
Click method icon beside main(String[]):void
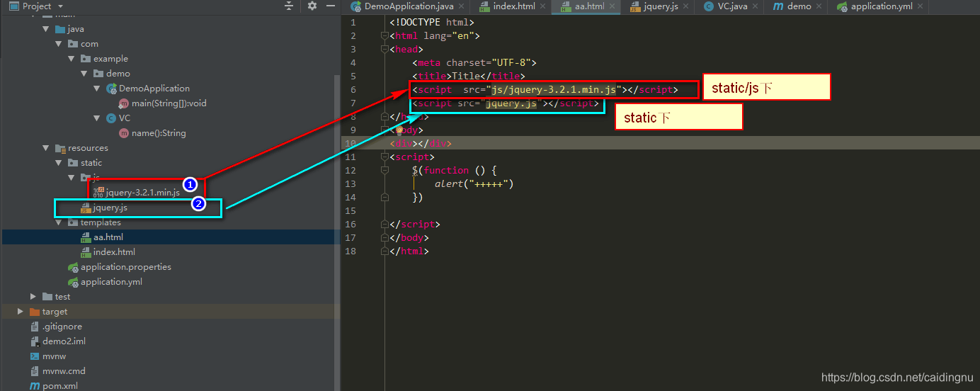tap(124, 103)
